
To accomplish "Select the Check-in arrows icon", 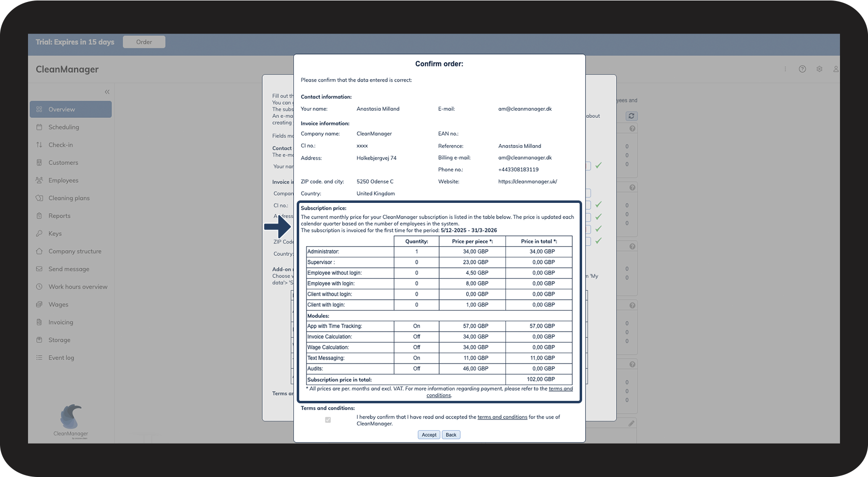I will pos(39,145).
